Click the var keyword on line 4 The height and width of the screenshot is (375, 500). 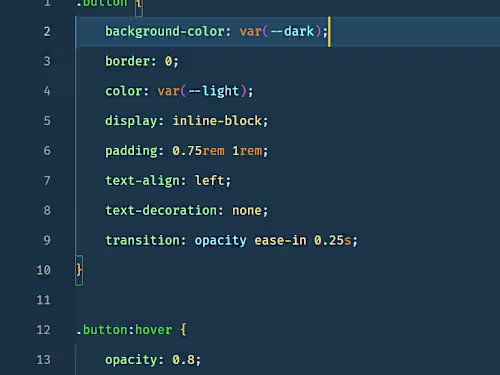[x=169, y=91]
